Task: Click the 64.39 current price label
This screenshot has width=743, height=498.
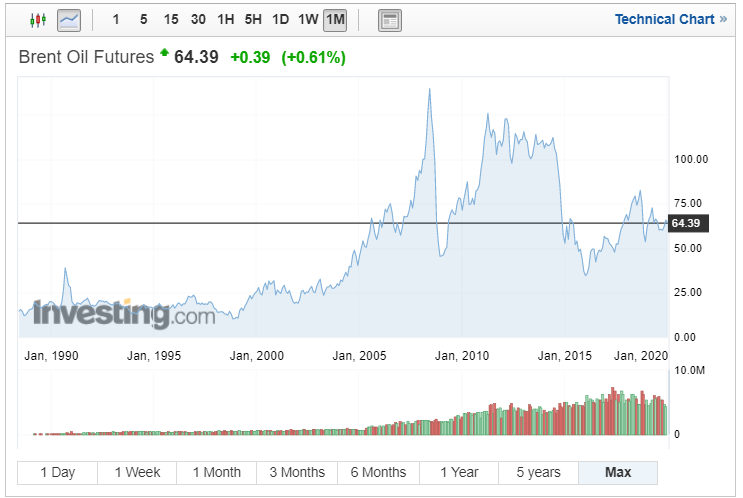Action: (x=688, y=223)
